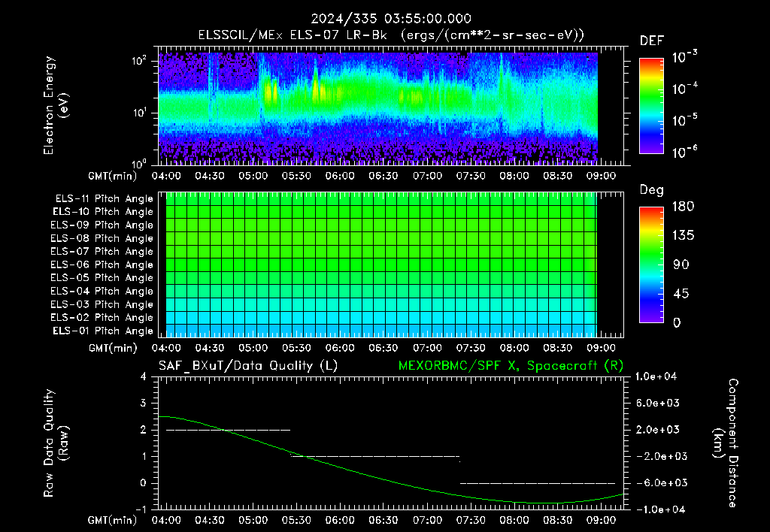Click the DEF label above the color bar

[x=652, y=41]
